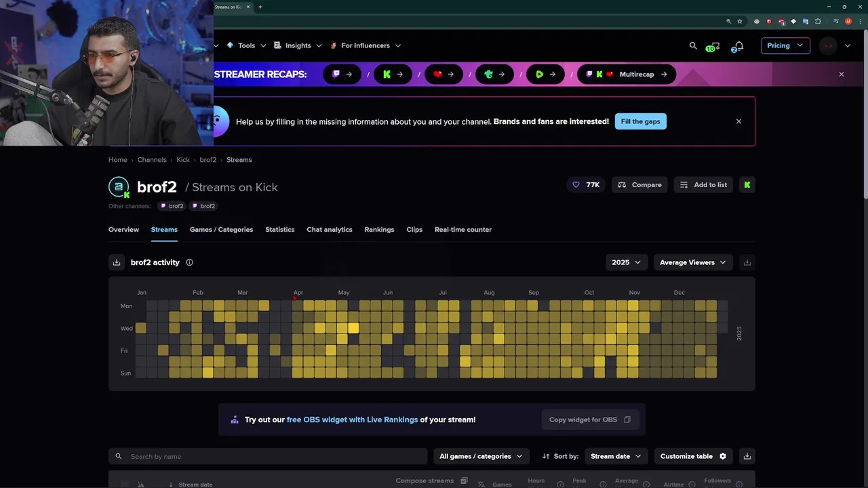868x488 pixels.
Task: Open the green Kick channel icon button
Action: [747, 184]
